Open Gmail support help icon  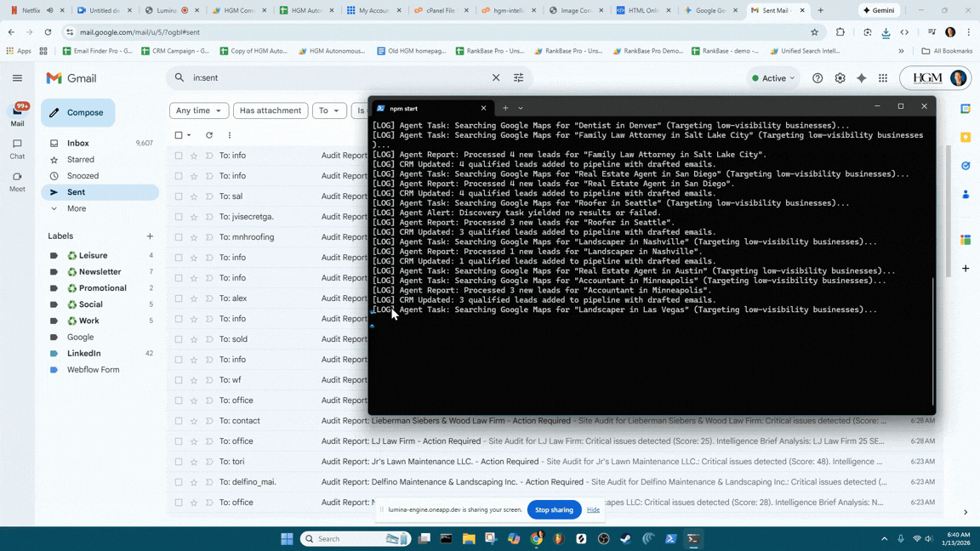tap(818, 78)
